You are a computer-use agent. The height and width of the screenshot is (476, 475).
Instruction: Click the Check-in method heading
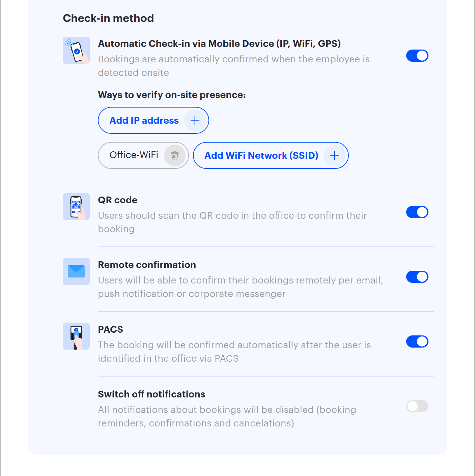pos(108,18)
